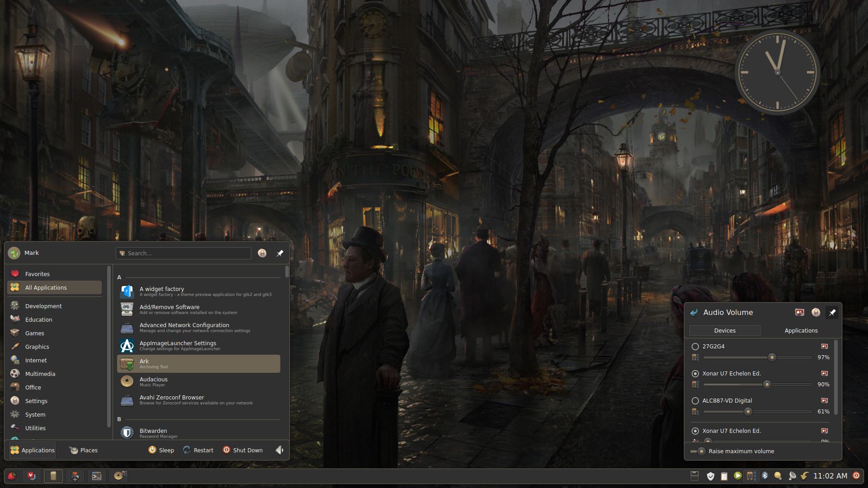Open the file manager cabinet icon in taskbar

tap(53, 476)
